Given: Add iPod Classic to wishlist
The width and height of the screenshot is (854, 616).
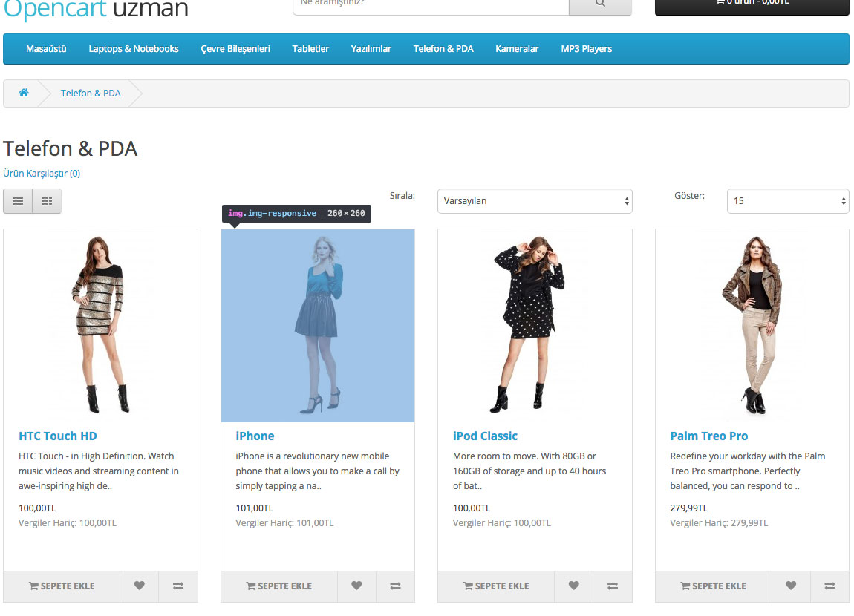Looking at the screenshot, I should click(x=573, y=586).
